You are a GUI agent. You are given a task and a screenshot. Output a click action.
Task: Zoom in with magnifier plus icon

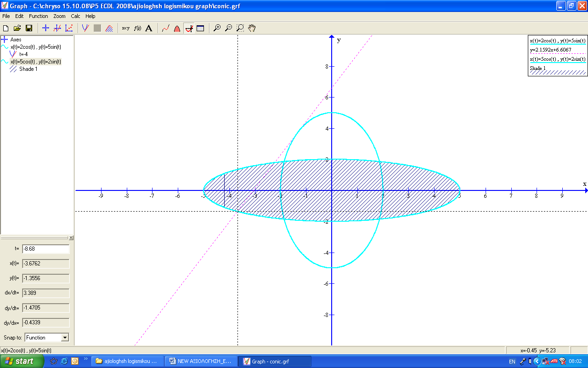[x=217, y=28]
